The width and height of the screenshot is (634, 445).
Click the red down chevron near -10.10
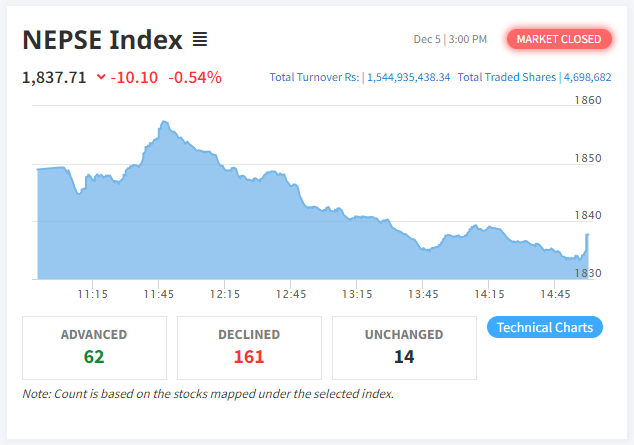pyautogui.click(x=101, y=77)
